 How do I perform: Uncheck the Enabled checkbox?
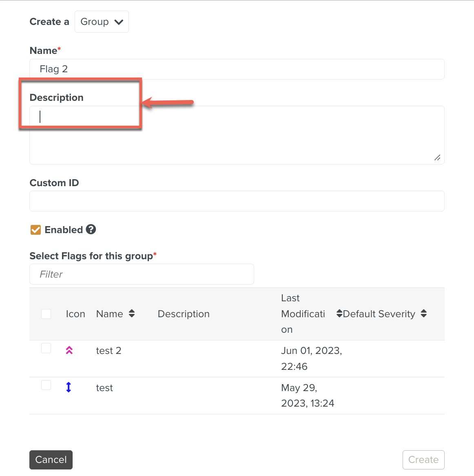point(36,230)
